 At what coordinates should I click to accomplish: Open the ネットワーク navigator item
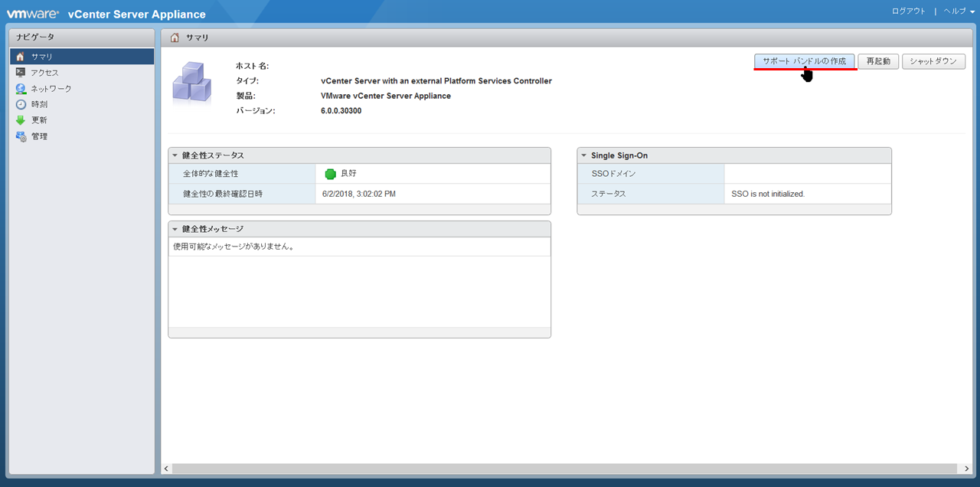(x=82, y=89)
